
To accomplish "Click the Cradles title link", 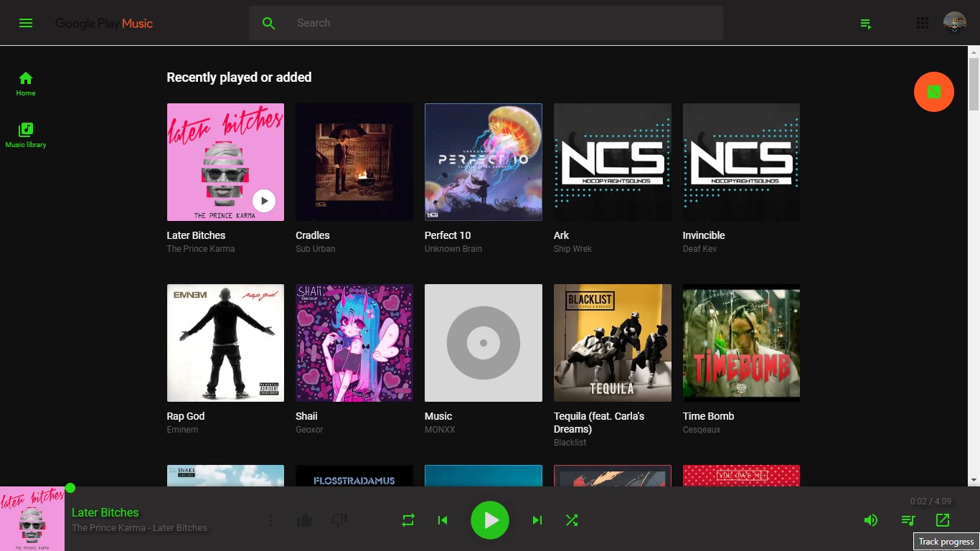I will (x=313, y=235).
